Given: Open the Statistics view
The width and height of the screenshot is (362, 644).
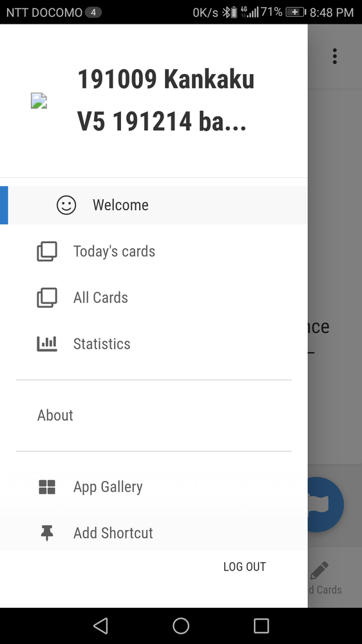Looking at the screenshot, I should (153, 344).
